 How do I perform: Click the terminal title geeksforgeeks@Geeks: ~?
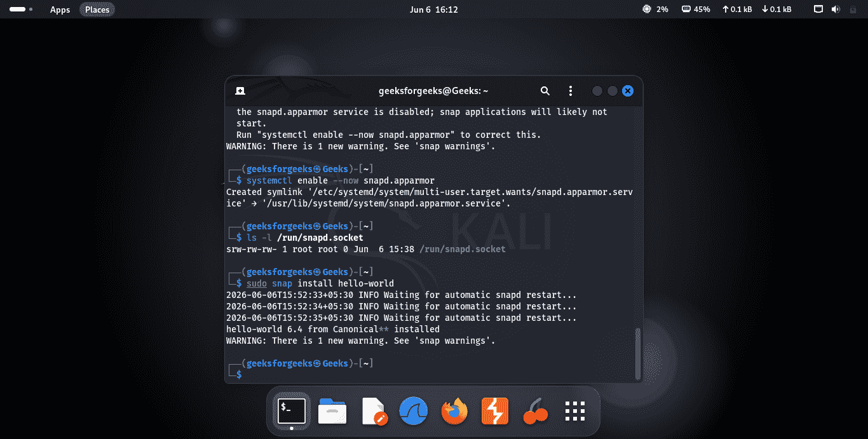[433, 91]
